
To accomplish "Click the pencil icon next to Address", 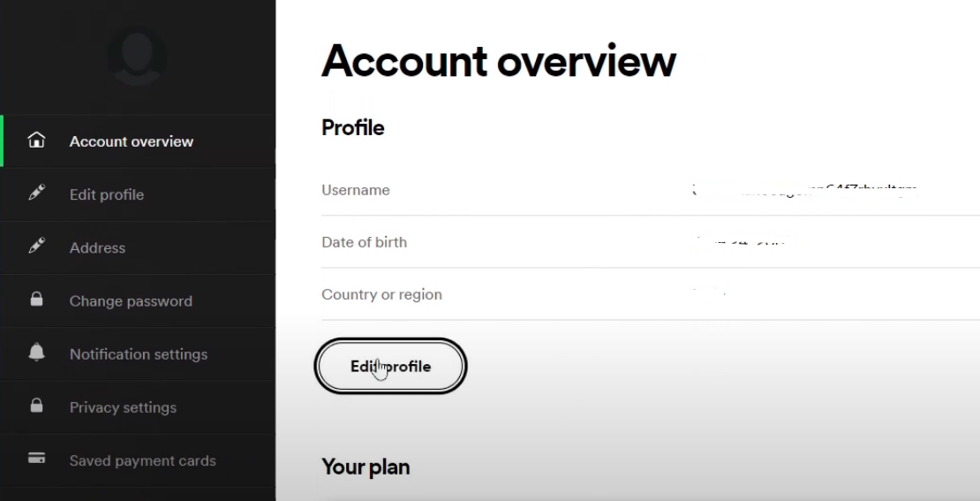I will (x=36, y=246).
